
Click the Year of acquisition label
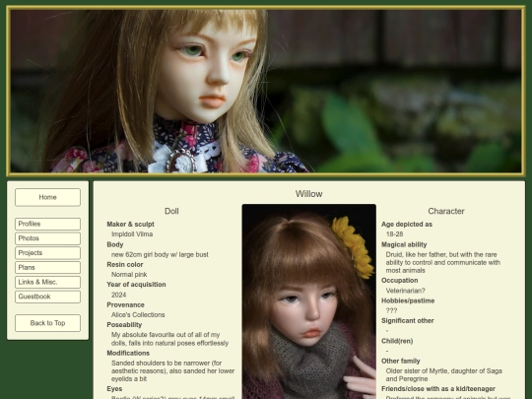click(136, 285)
